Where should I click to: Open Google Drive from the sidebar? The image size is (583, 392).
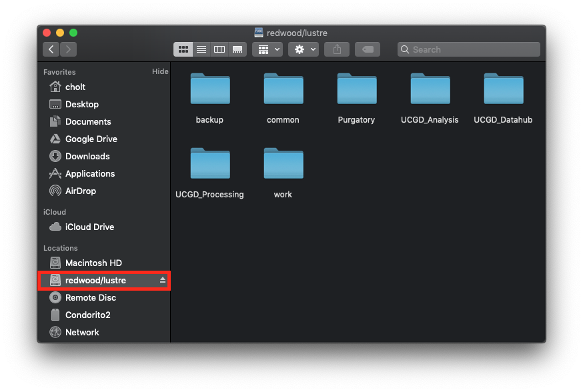104,139
